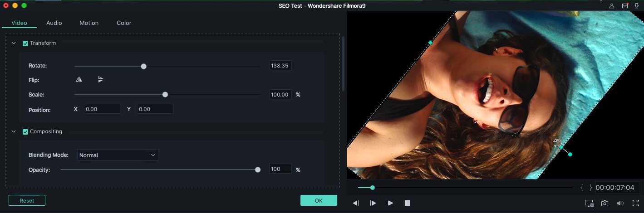The width and height of the screenshot is (644, 213).
Task: Open the user account icon in title bar
Action: coord(612,6)
